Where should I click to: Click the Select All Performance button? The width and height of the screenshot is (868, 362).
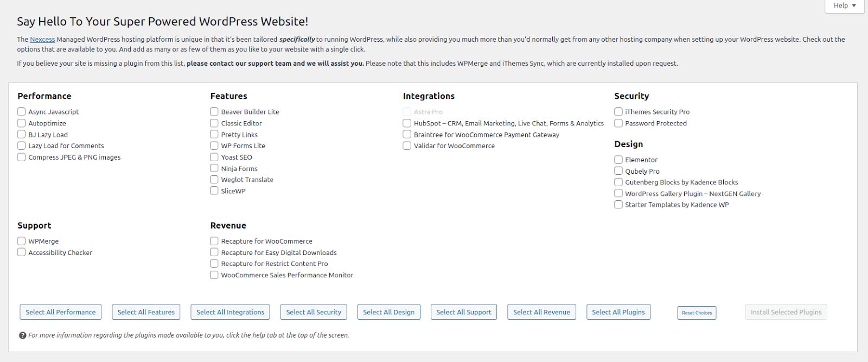[x=60, y=312]
